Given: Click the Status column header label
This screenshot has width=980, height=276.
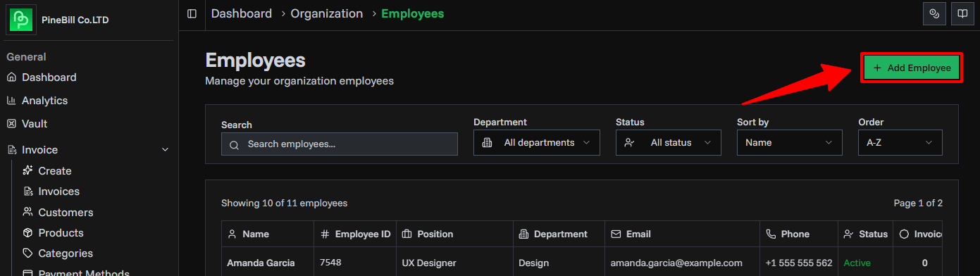Looking at the screenshot, I should pos(874,234).
